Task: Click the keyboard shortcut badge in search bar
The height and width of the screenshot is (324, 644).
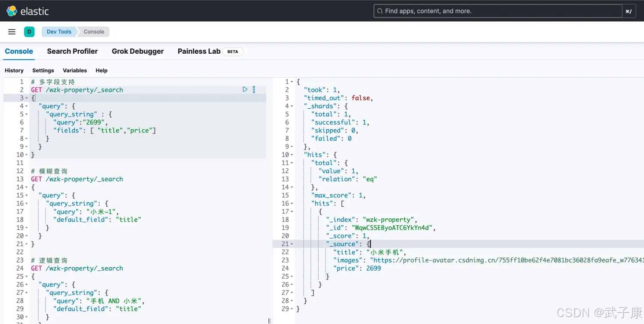Action: tap(629, 11)
